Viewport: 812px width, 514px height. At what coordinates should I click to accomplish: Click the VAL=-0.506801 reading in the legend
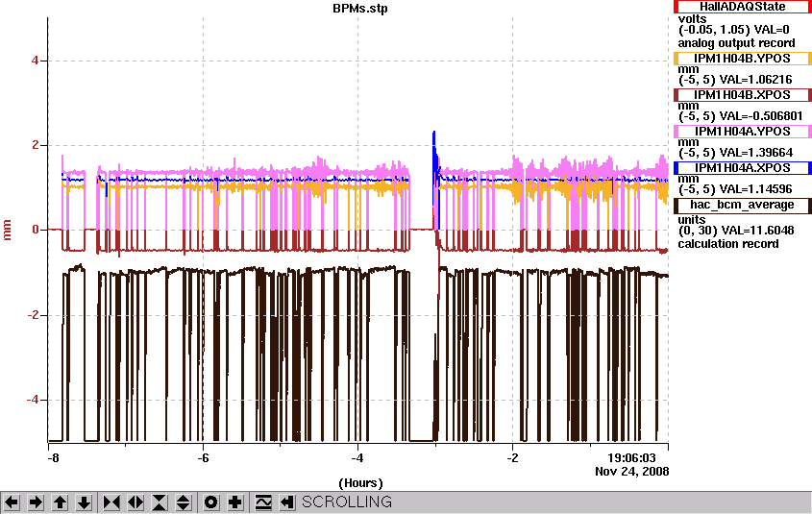(761, 116)
